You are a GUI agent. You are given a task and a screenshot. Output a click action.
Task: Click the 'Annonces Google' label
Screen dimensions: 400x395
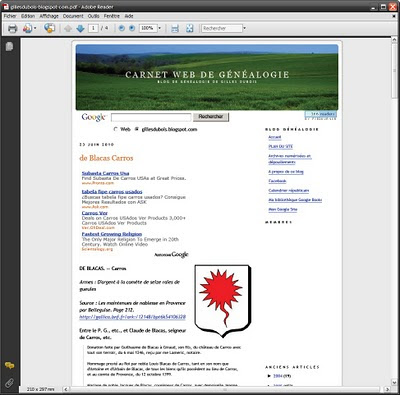coord(171,255)
